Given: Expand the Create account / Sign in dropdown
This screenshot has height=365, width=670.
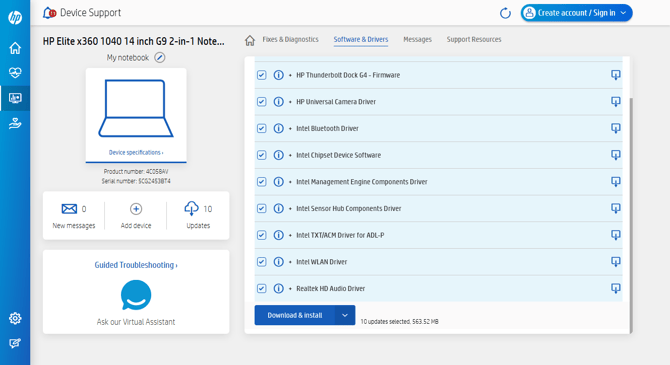Looking at the screenshot, I should pos(623,13).
